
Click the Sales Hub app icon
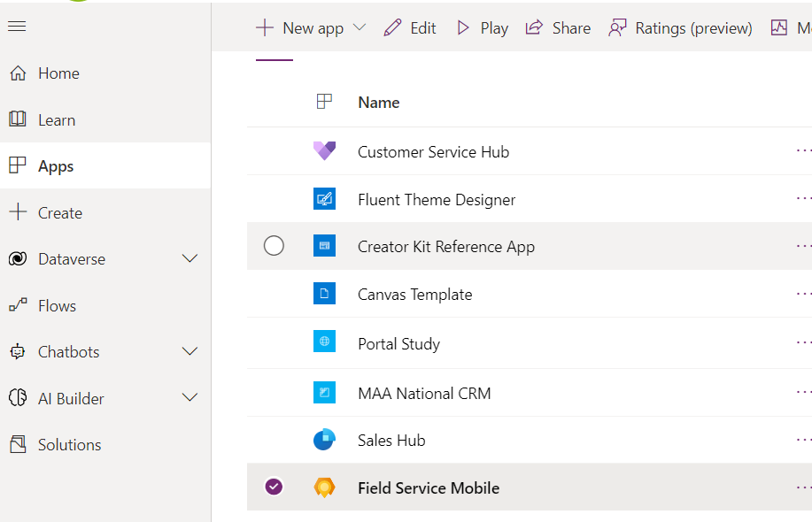click(x=324, y=440)
